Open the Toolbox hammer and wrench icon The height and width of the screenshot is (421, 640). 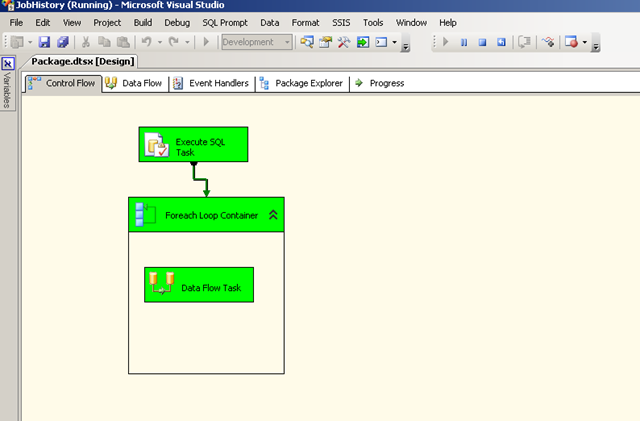click(344, 42)
